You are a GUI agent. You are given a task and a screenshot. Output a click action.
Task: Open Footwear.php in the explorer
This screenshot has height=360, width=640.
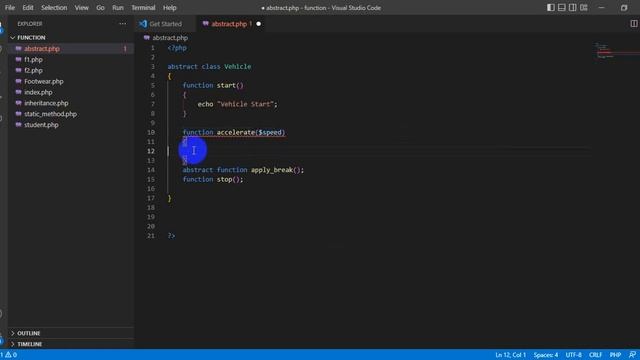(x=44, y=82)
